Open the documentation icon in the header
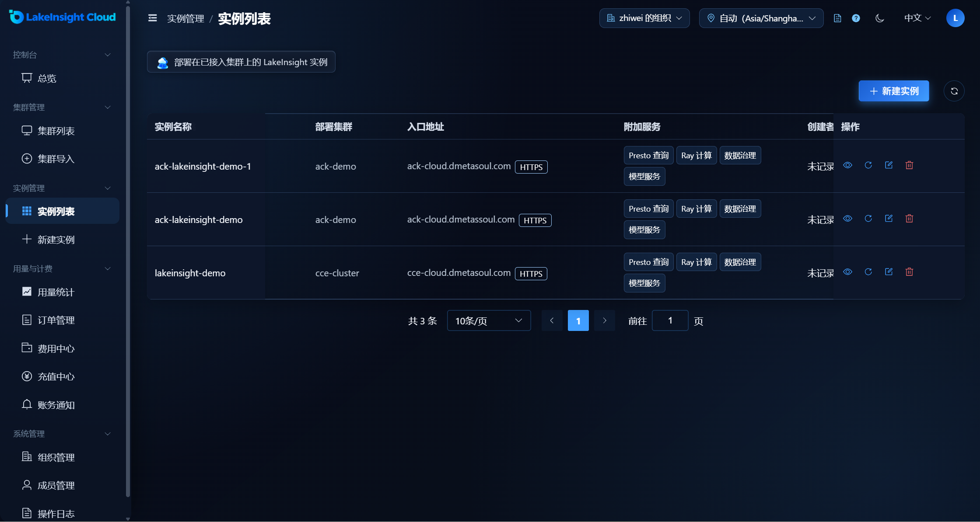 [x=837, y=18]
